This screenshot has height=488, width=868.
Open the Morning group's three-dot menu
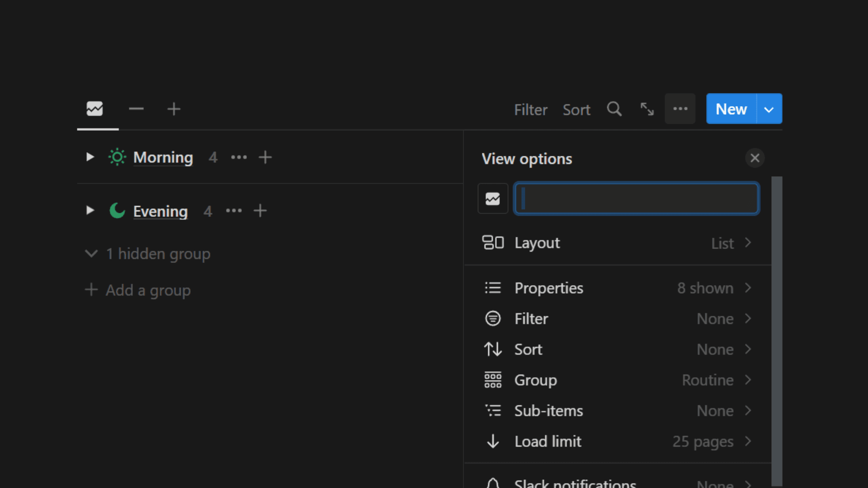click(239, 157)
